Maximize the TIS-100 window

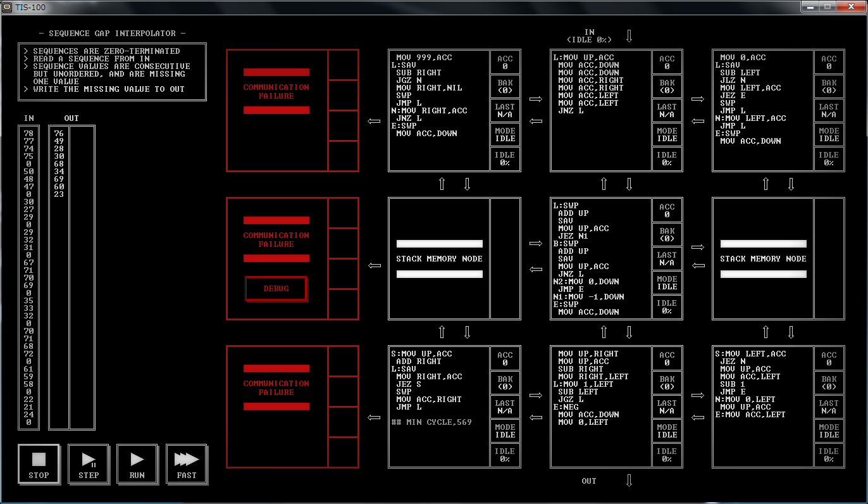827,6
